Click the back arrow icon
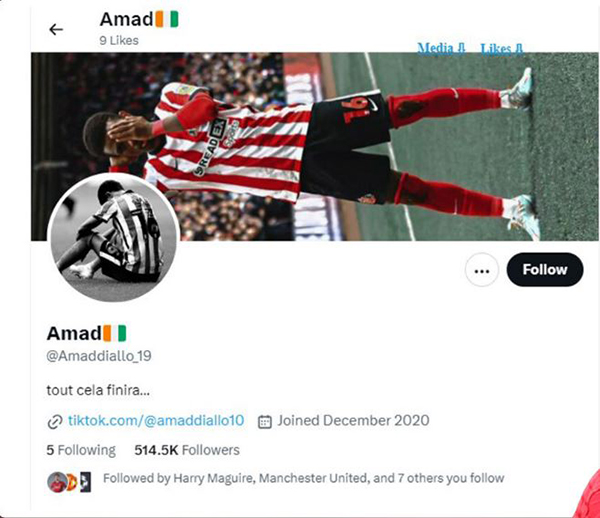The height and width of the screenshot is (518, 600). [x=56, y=29]
